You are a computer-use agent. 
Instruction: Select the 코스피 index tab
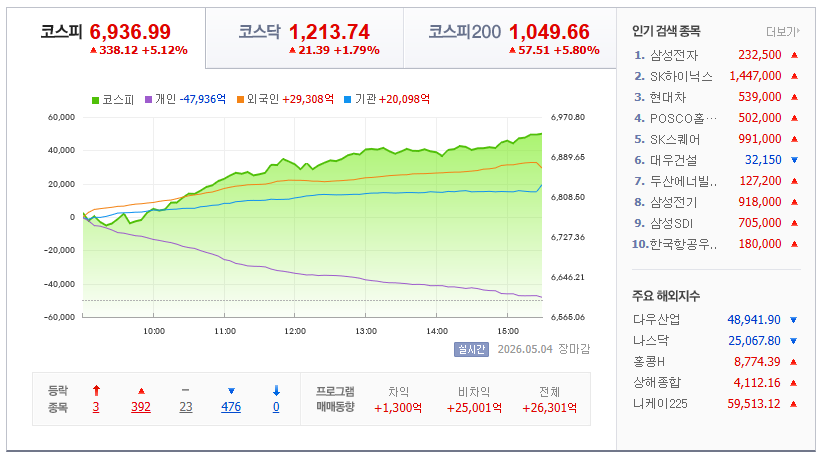pyautogui.click(x=106, y=38)
